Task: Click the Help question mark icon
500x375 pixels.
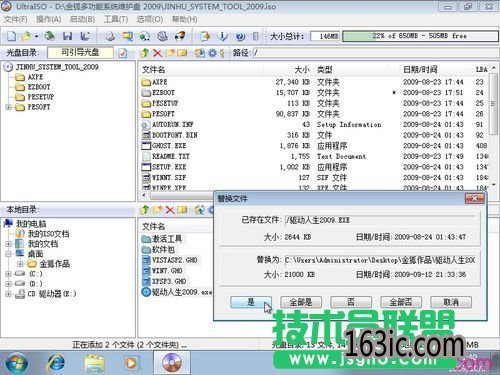Action: pyautogui.click(x=240, y=36)
